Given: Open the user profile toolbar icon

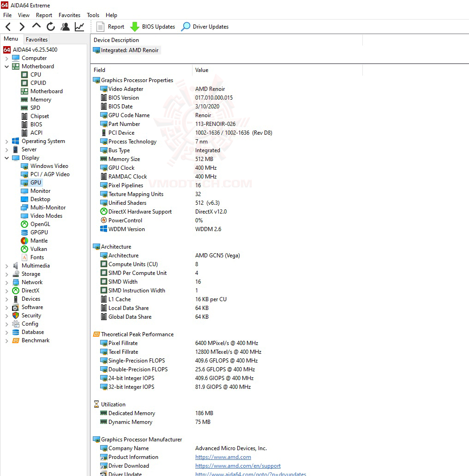Looking at the screenshot, I should pos(65,27).
